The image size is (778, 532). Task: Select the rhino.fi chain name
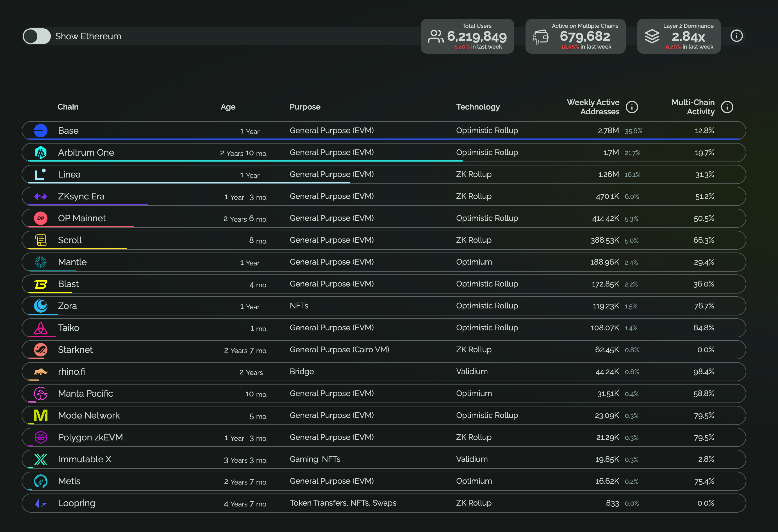[71, 372]
